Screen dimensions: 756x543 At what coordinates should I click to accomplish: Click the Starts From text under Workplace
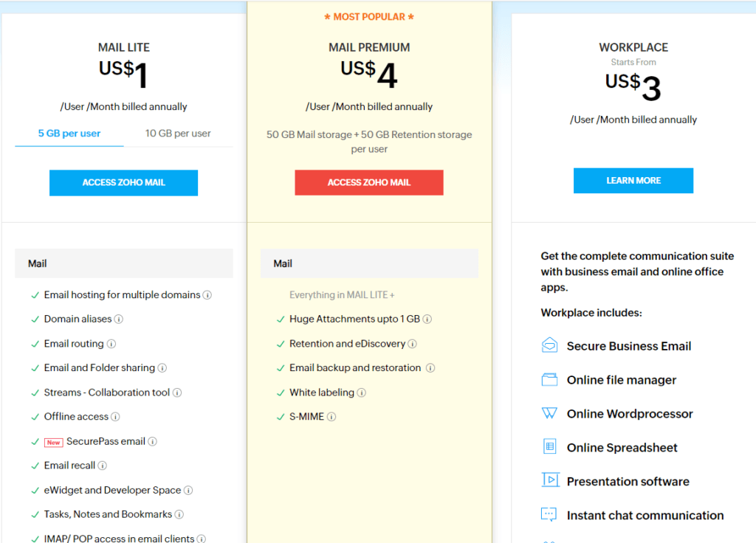[x=633, y=62]
